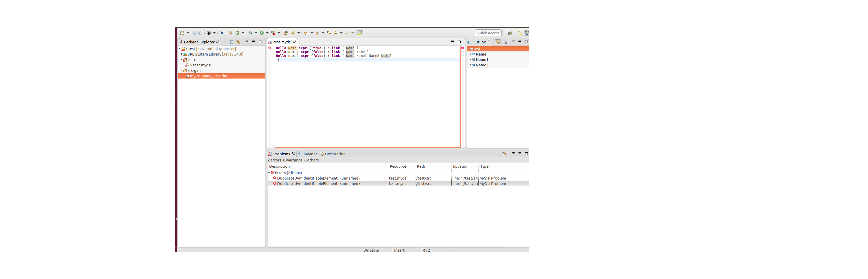Select test.mydsl file in Package Explorer

202,65
